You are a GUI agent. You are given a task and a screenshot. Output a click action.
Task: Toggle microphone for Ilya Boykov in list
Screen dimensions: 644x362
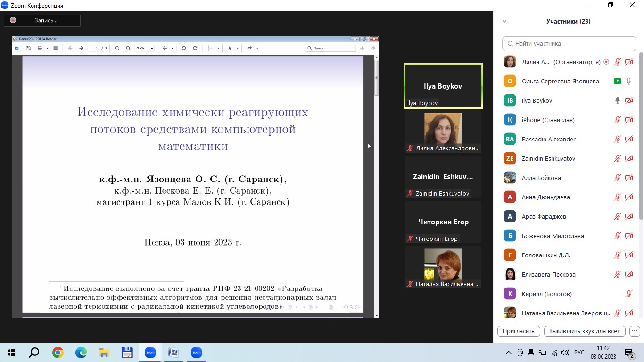(x=618, y=100)
